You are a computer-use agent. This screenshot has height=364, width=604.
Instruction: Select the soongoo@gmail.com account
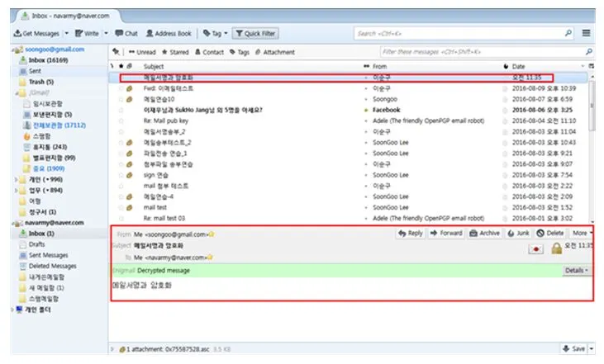pos(55,50)
